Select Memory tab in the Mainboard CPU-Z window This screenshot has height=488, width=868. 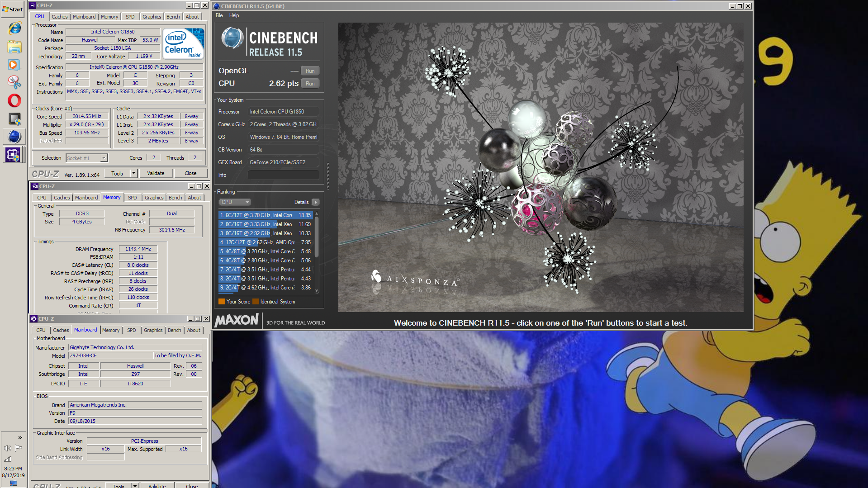click(111, 330)
